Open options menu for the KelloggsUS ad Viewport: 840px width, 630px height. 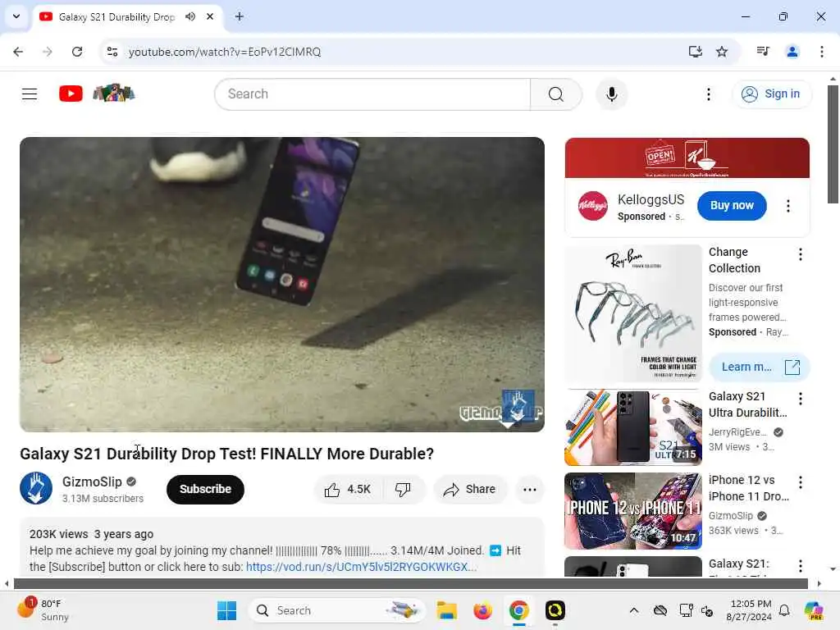[787, 206]
